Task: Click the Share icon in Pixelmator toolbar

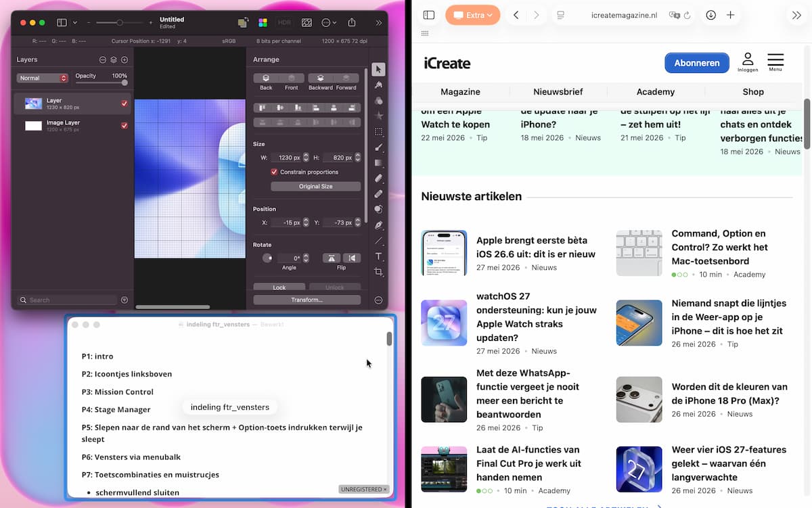Action: tap(352, 22)
